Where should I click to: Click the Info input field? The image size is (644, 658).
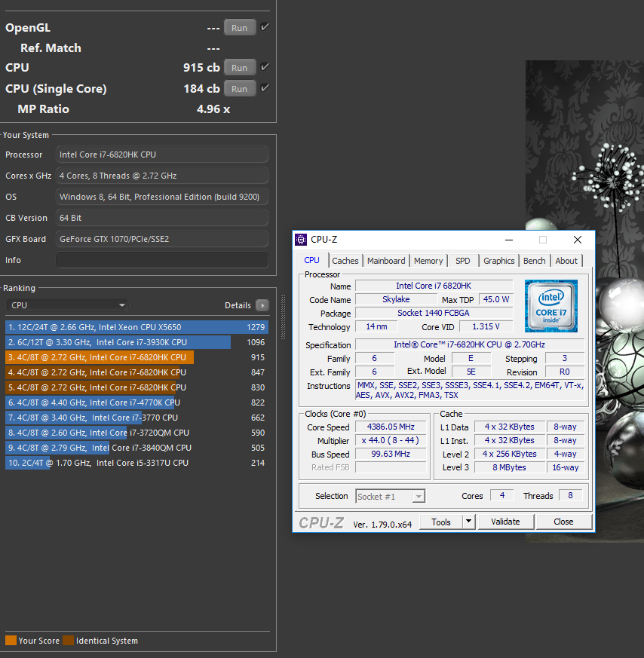pyautogui.click(x=162, y=260)
